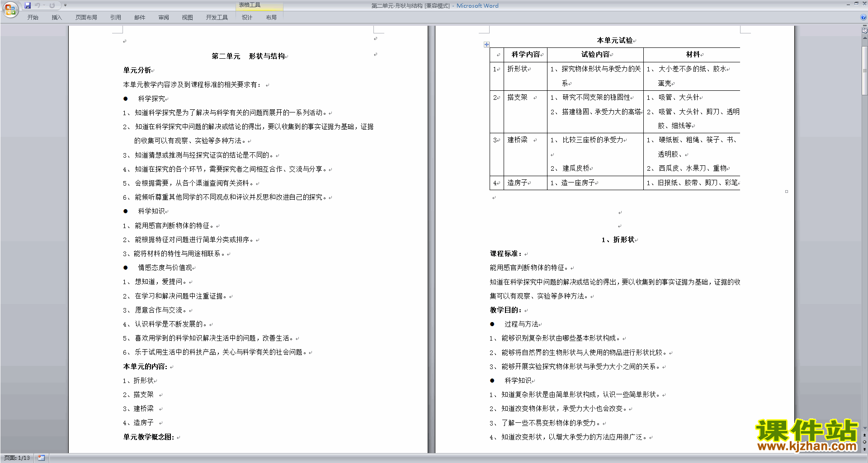Click page count 页面: 1/13 in status bar
Image resolution: width=868 pixels, height=463 pixels.
click(x=17, y=458)
